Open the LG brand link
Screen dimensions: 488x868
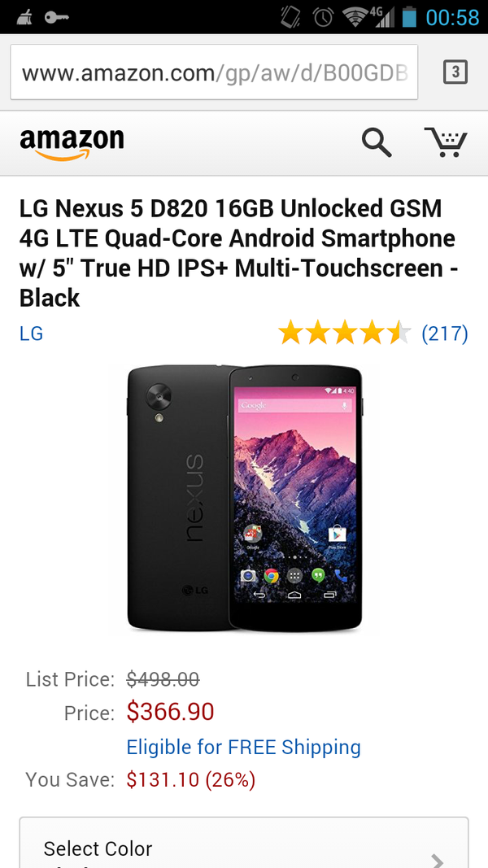[x=31, y=334]
